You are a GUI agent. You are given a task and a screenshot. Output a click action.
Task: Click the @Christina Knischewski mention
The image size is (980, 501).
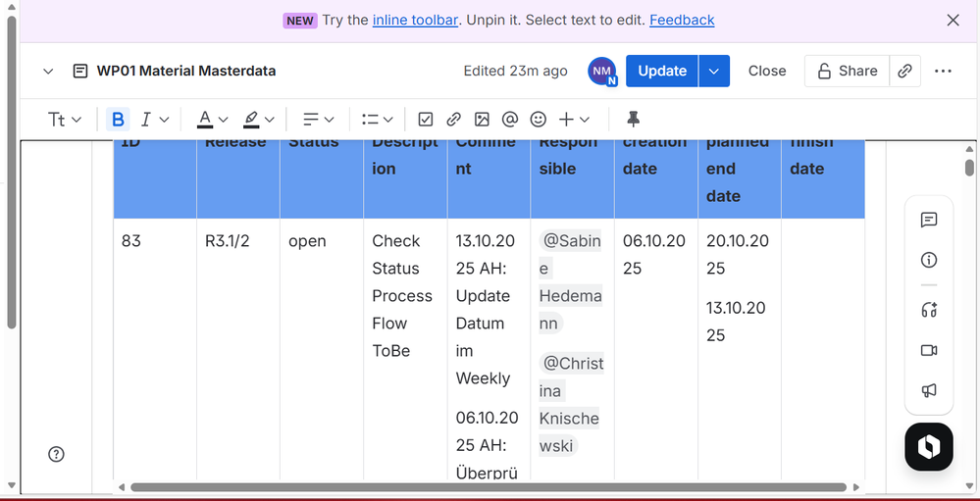(571, 404)
